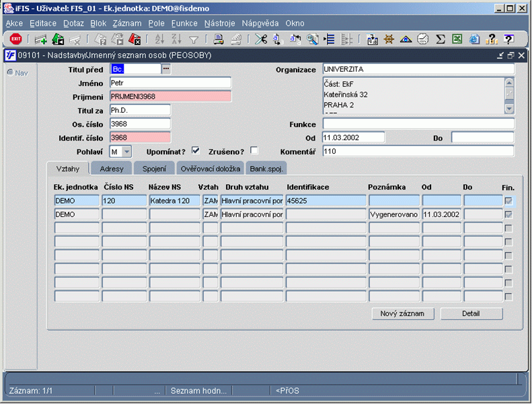Switch to the Adresy tab

[111, 169]
